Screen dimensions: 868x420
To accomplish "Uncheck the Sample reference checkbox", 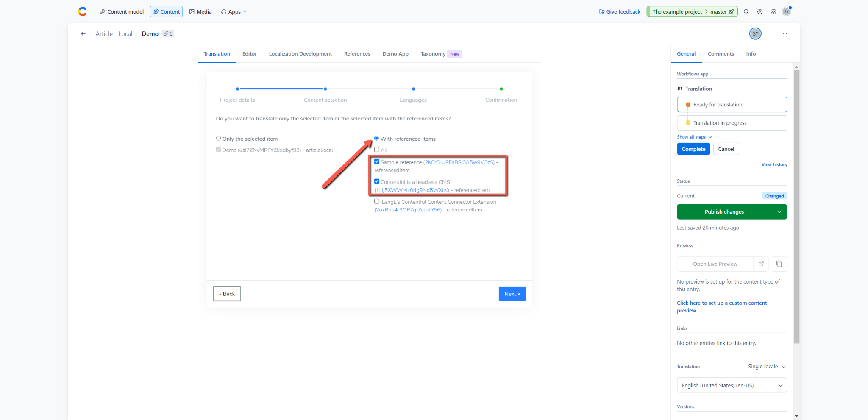I will pyautogui.click(x=377, y=161).
